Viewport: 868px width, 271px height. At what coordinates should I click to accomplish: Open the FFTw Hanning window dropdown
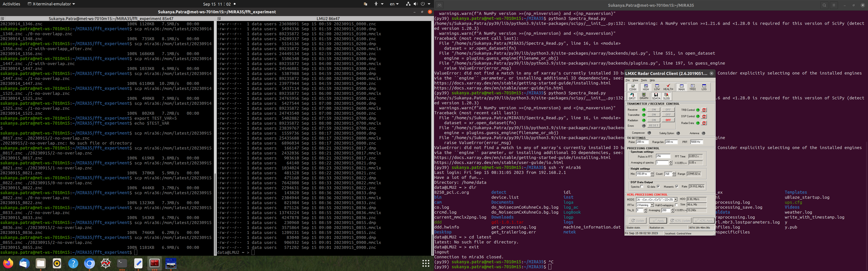pyautogui.click(x=652, y=205)
